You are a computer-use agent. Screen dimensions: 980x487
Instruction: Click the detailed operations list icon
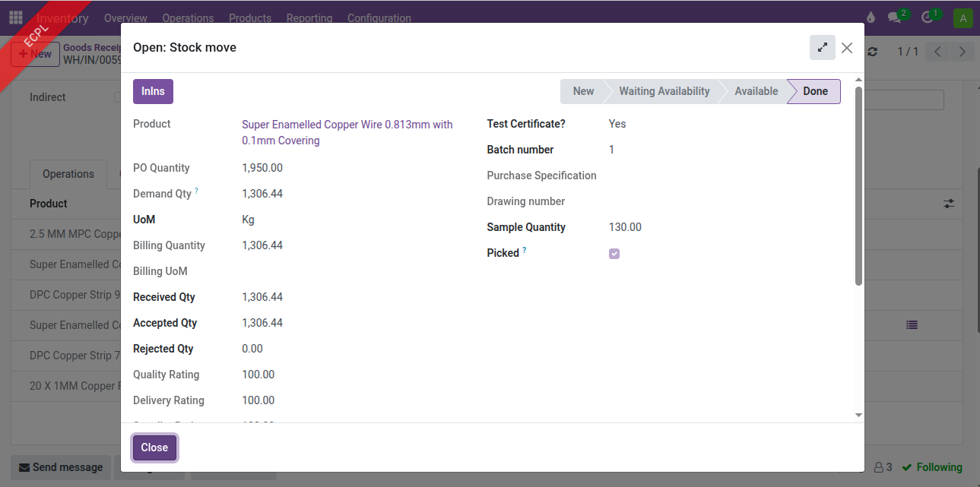912,325
